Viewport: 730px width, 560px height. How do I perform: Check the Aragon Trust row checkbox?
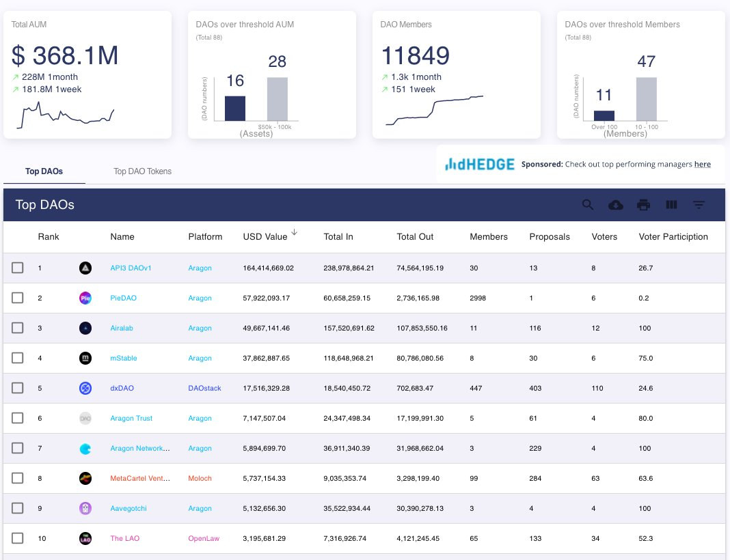18,418
